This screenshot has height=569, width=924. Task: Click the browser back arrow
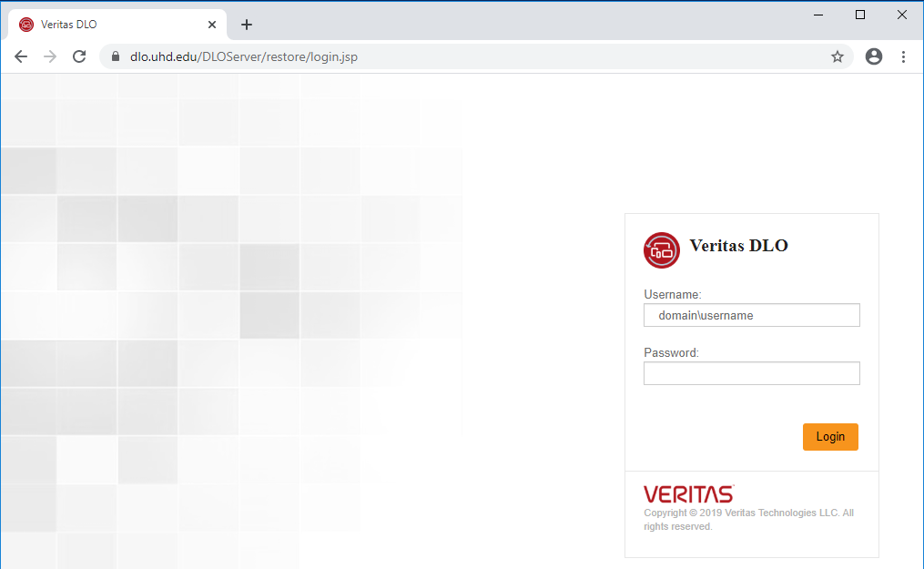click(x=21, y=56)
